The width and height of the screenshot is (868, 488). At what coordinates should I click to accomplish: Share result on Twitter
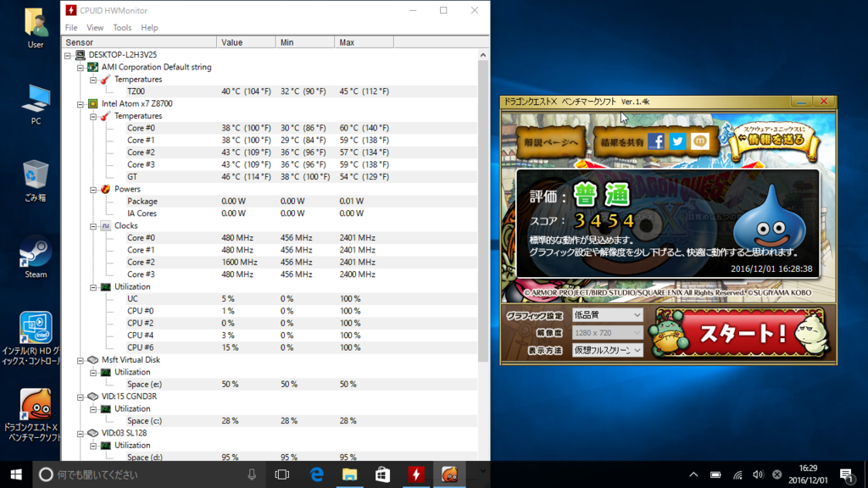(x=677, y=141)
